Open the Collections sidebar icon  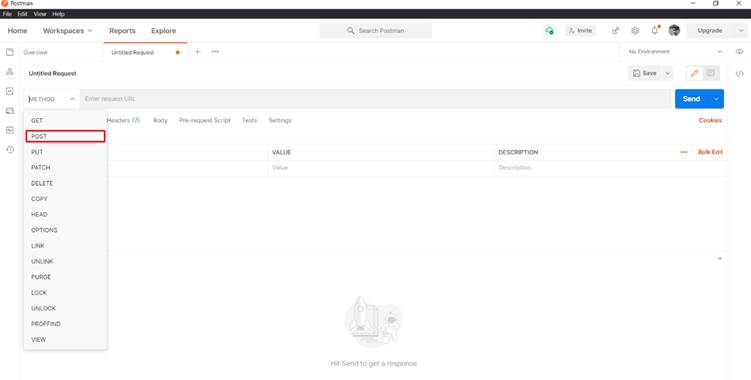(x=10, y=52)
